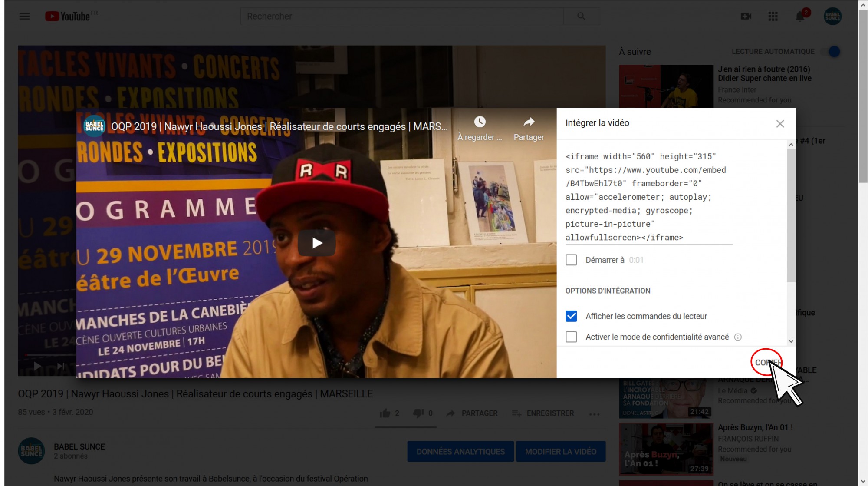Click the video title in embed preview
The width and height of the screenshot is (868, 486).
point(279,127)
